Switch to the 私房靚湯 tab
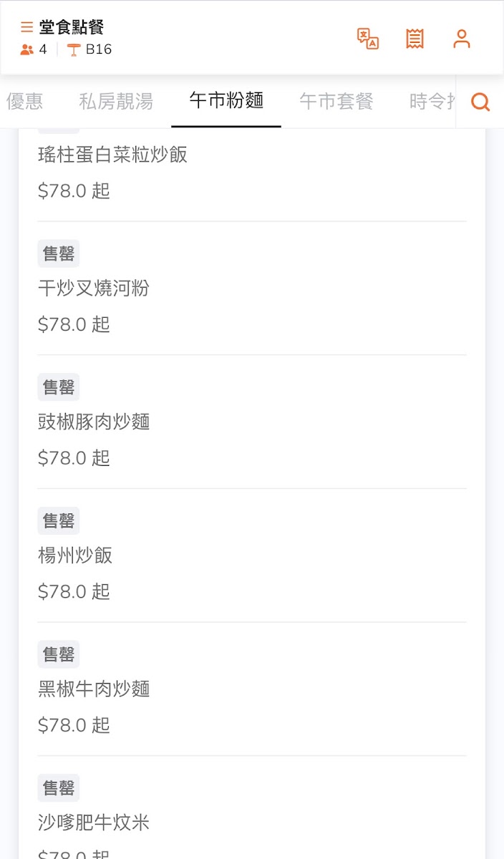The height and width of the screenshot is (859, 504). pos(116,102)
